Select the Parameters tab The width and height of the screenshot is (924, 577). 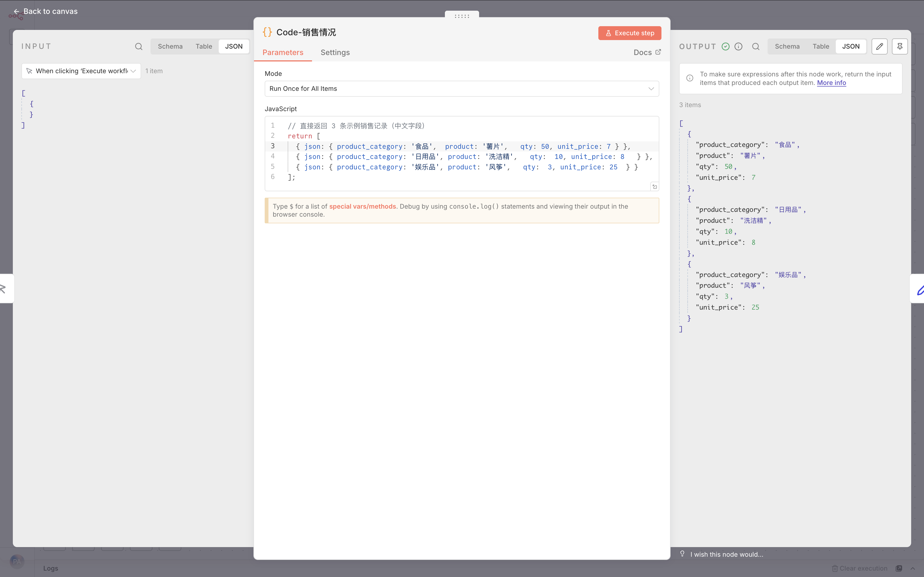click(x=283, y=53)
